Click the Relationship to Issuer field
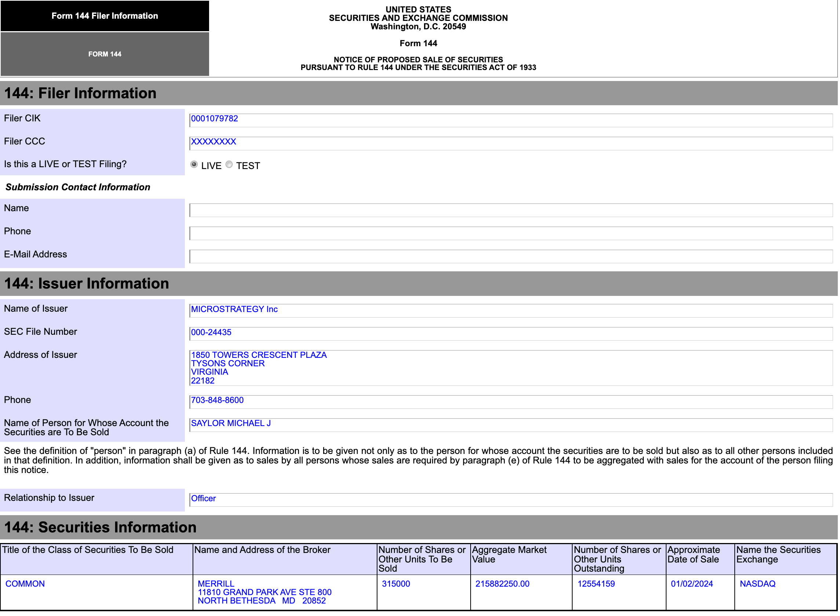Viewport: 840px width, 616px height. click(x=511, y=501)
